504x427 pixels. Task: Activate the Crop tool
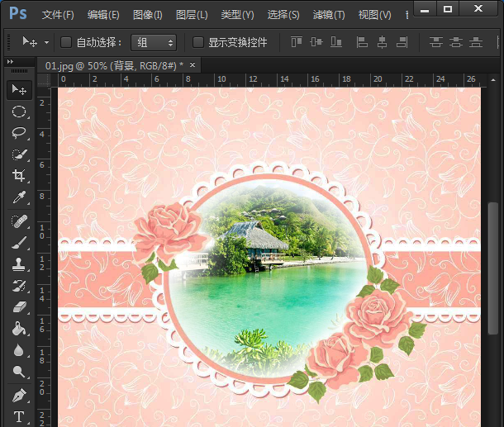tap(18, 175)
